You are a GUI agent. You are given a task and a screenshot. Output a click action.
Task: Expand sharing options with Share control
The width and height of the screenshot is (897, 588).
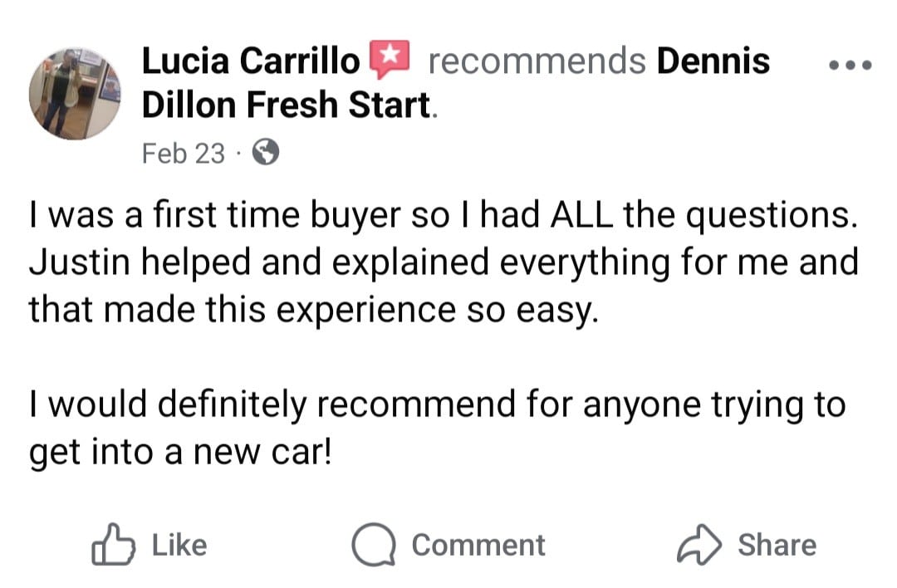click(x=747, y=545)
